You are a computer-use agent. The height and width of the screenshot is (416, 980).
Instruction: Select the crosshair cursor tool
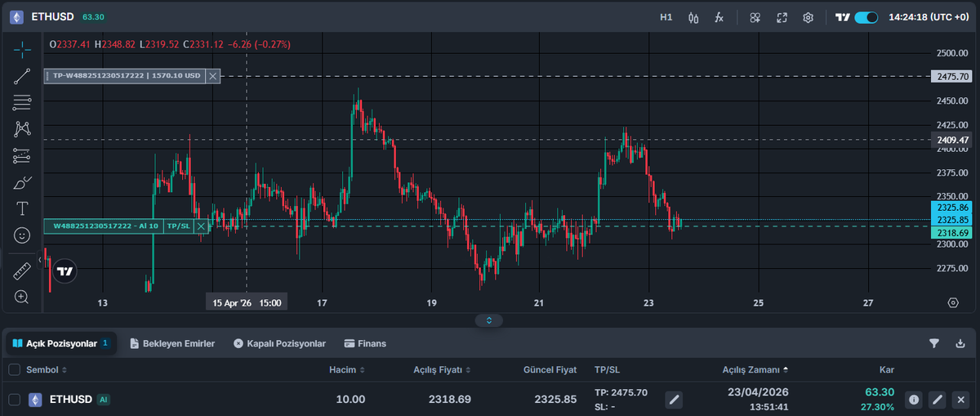22,49
